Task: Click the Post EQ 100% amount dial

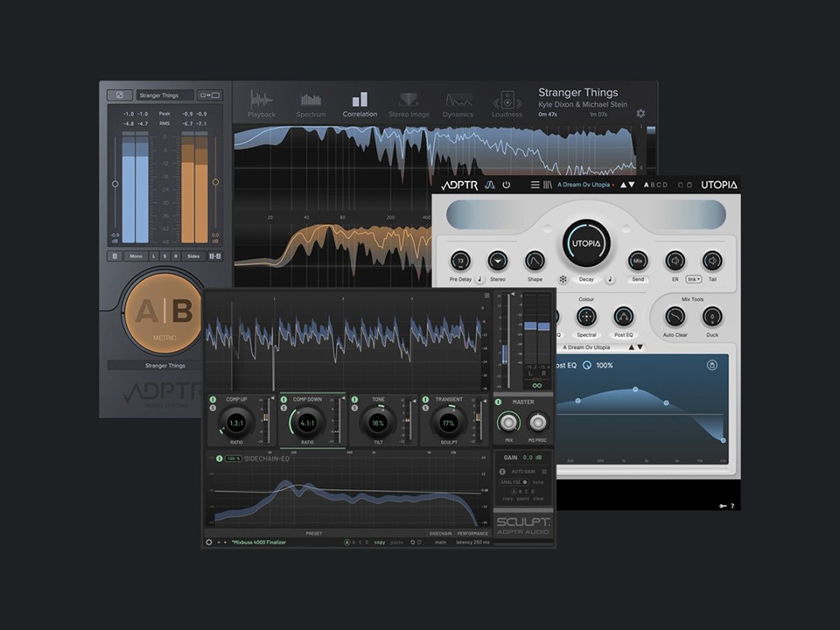Action: point(587,366)
